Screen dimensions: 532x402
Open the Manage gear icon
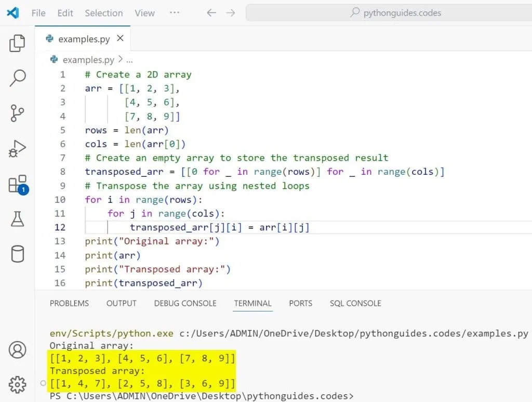[x=17, y=384]
